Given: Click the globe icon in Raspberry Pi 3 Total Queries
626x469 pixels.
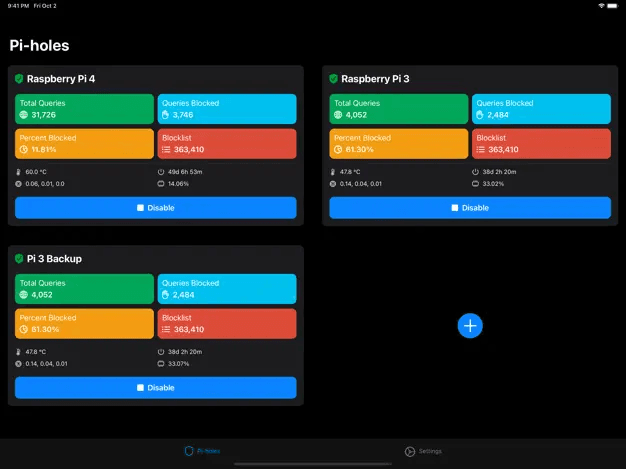Looking at the screenshot, I should [x=338, y=115].
